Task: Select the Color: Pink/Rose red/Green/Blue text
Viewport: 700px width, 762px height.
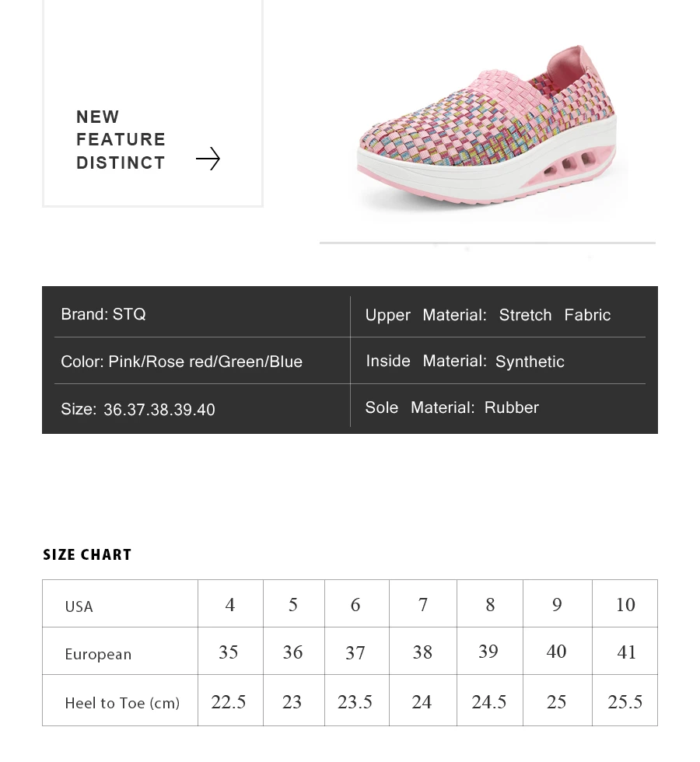Action: point(181,362)
